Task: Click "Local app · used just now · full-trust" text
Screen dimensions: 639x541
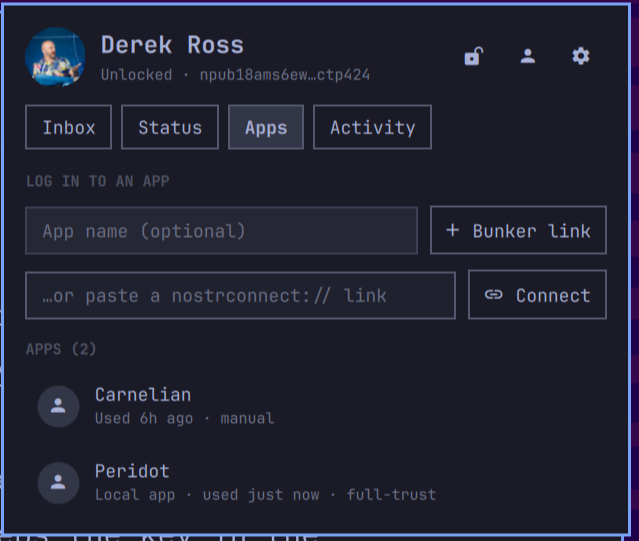Action: 265,495
